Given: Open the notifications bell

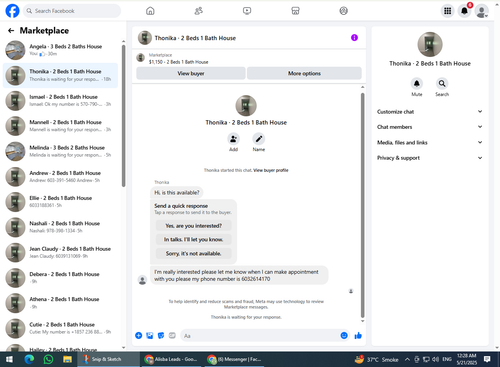Looking at the screenshot, I should pyautogui.click(x=464, y=11).
